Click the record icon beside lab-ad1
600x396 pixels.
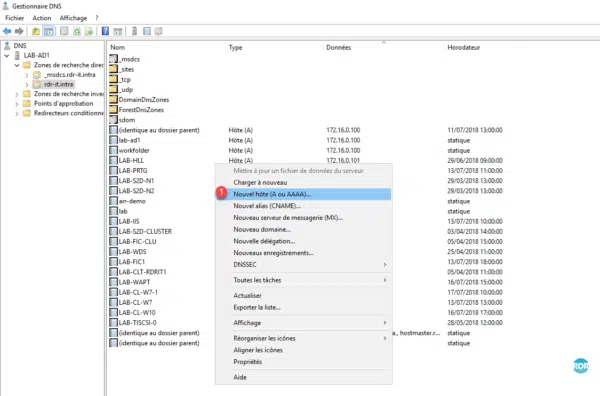pos(113,140)
